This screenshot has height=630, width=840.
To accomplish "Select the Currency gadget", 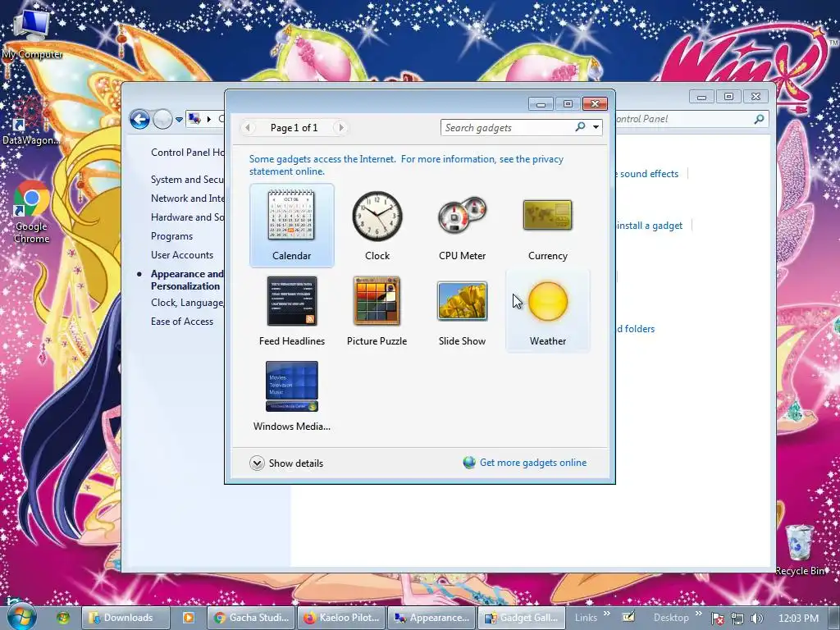I will click(547, 225).
